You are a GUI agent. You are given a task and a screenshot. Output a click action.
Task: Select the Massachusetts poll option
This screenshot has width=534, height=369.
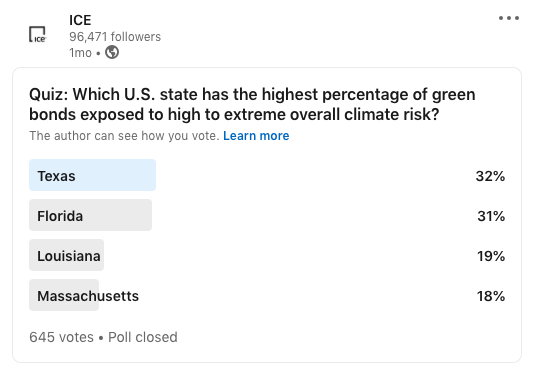pos(267,295)
